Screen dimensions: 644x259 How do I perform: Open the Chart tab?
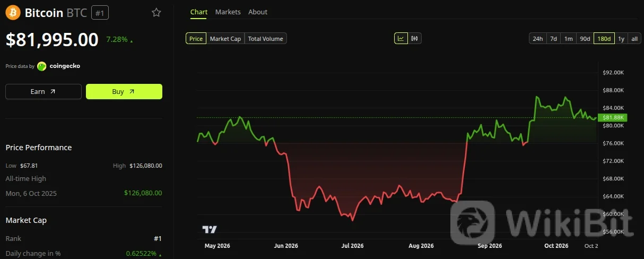[199, 12]
